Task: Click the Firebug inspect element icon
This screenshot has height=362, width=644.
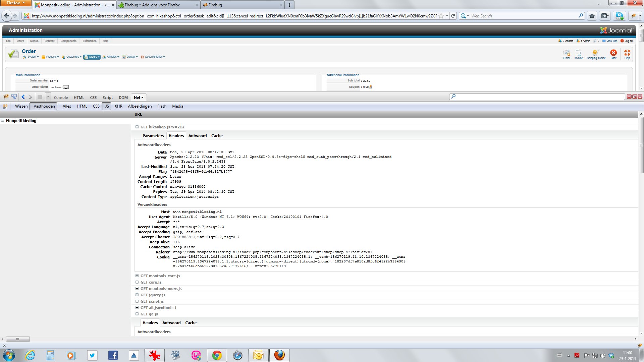Action: pos(14,97)
